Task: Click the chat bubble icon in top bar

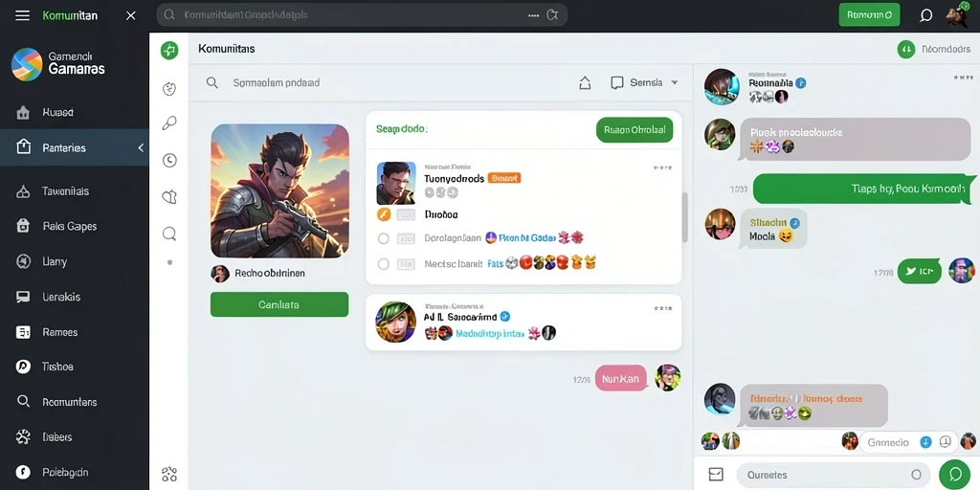Action: [926, 15]
